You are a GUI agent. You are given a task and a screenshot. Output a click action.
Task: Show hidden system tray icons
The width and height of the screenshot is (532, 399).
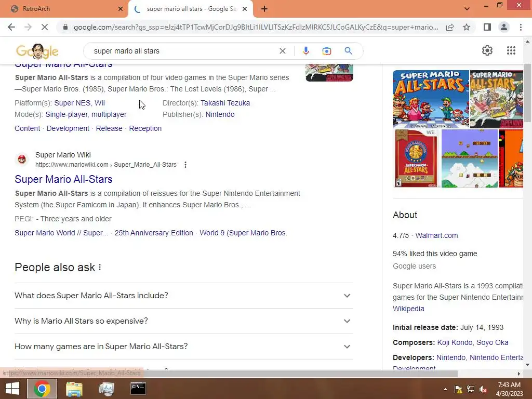[445, 389]
